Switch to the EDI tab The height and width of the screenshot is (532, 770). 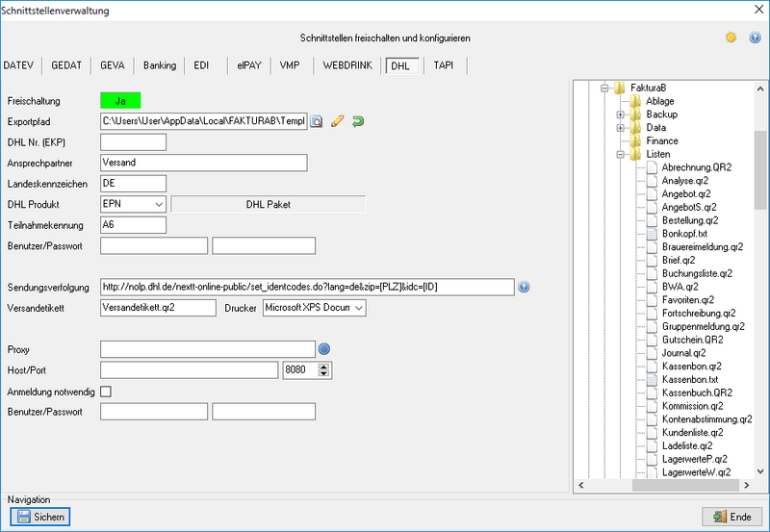coord(201,65)
